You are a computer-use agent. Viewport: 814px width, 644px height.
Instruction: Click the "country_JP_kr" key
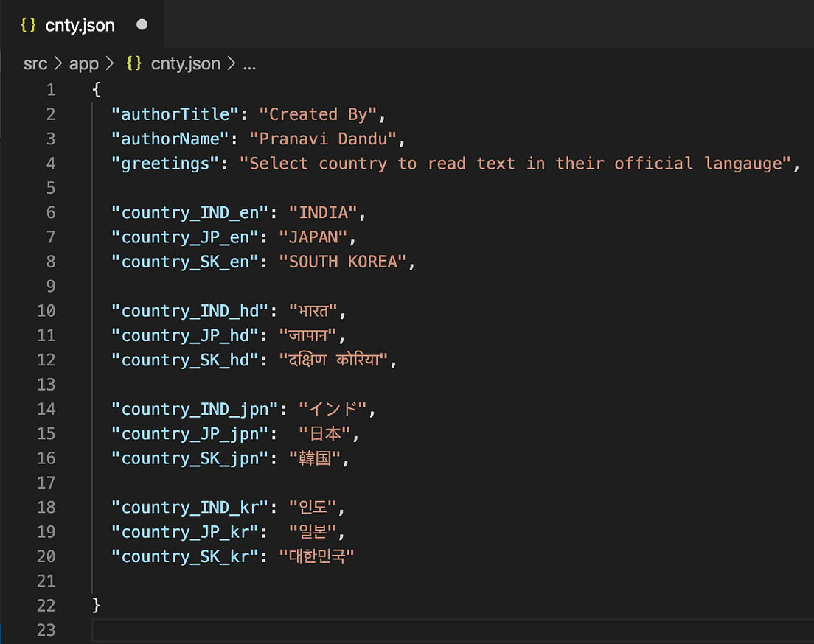point(185,532)
